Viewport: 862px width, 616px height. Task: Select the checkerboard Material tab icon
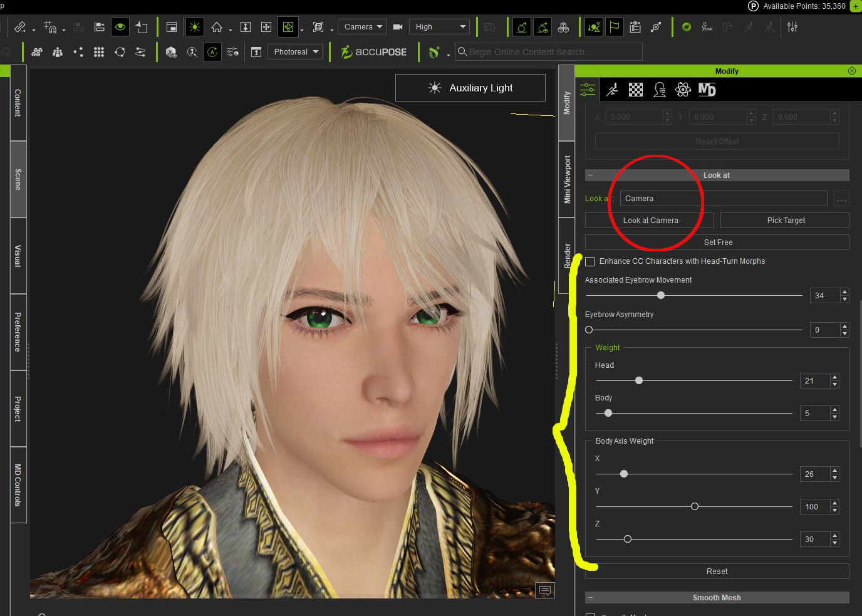(x=636, y=90)
